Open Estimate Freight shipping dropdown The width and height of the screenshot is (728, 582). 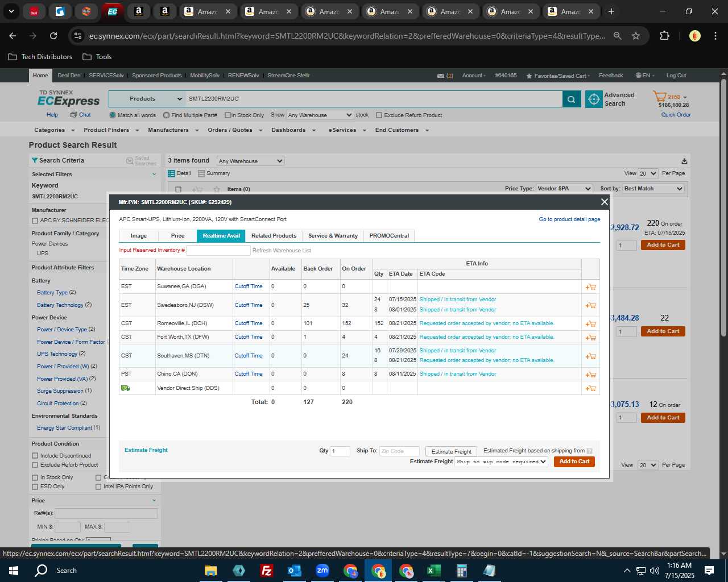click(502, 462)
